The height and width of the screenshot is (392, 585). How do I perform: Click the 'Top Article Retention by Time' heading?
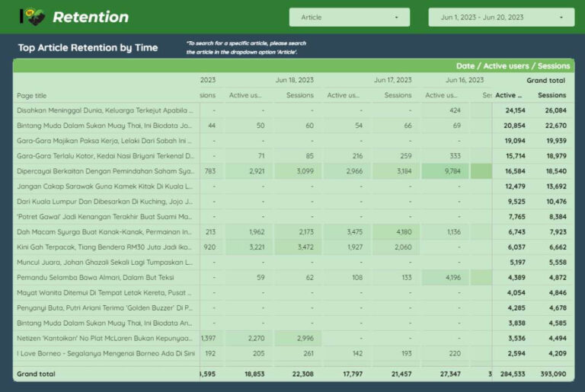click(88, 48)
